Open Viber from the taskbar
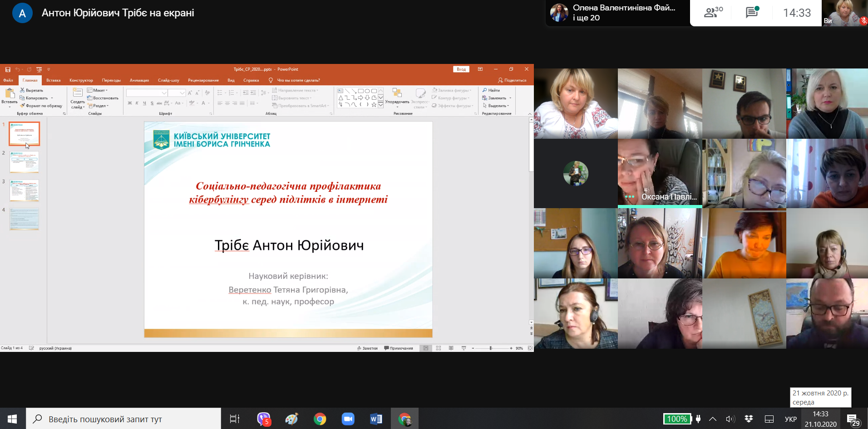The width and height of the screenshot is (868, 429). 264,419
